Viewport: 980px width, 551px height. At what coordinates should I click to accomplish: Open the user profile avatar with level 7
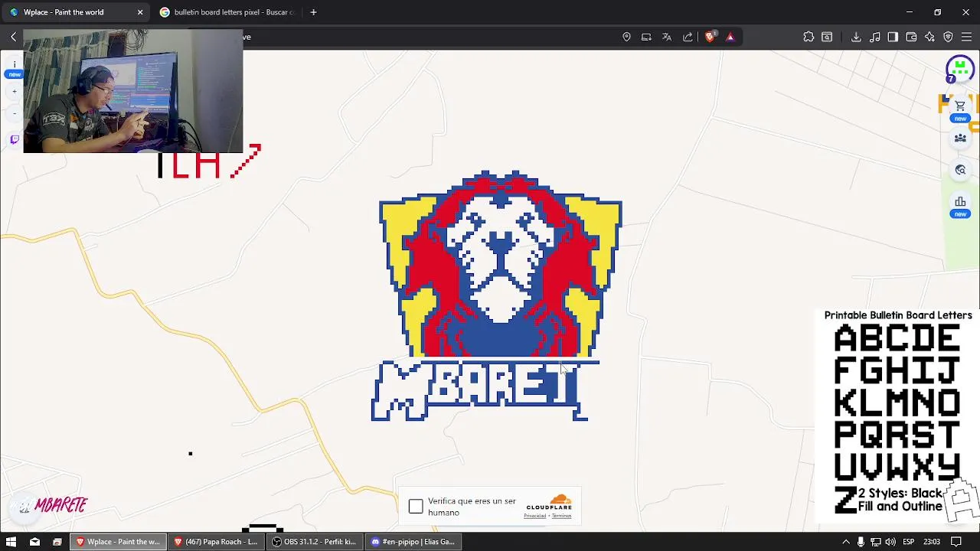point(959,70)
